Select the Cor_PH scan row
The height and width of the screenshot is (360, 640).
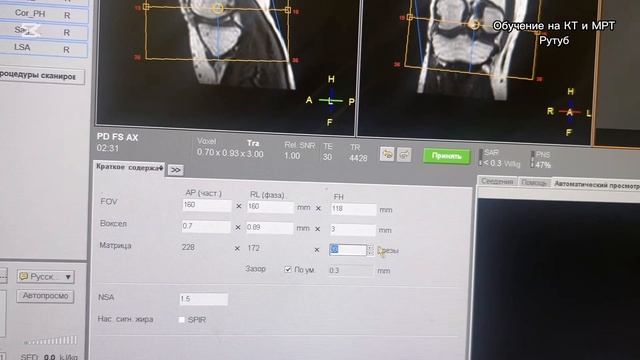44,14
